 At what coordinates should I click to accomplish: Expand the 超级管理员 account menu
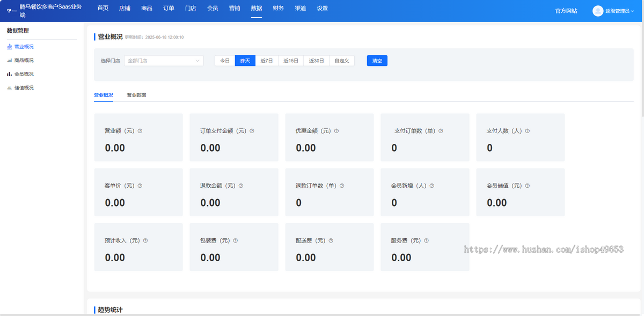pos(619,11)
